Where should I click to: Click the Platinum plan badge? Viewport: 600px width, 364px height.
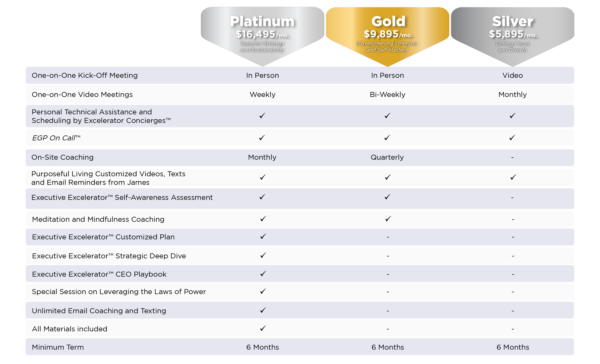(x=263, y=37)
